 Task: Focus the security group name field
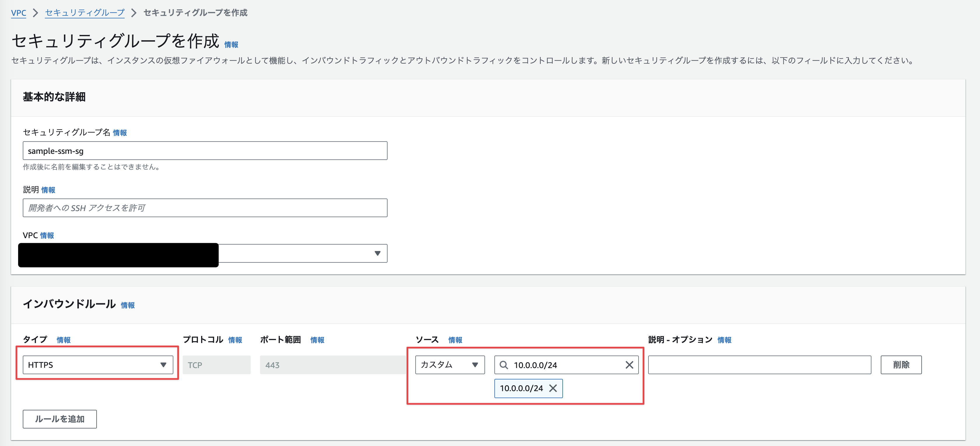tap(205, 151)
